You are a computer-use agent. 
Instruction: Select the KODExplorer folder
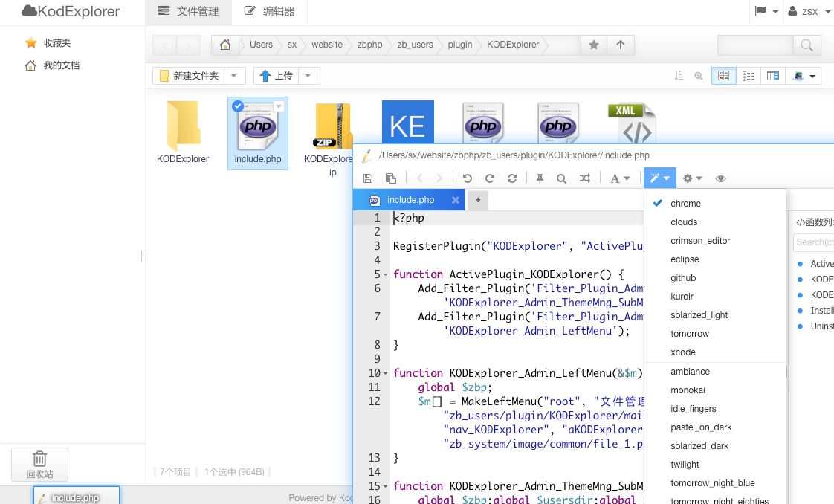point(182,133)
